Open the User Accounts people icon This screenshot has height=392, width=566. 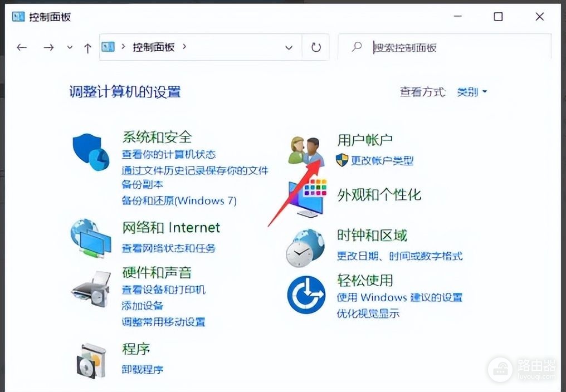306,151
